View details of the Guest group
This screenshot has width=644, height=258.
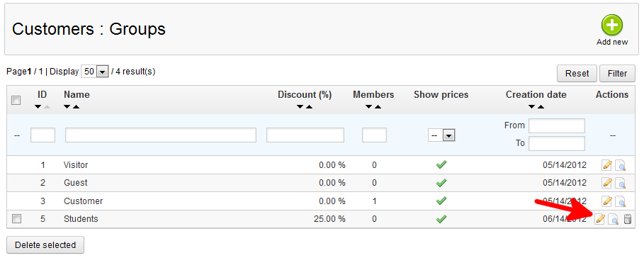coord(620,183)
